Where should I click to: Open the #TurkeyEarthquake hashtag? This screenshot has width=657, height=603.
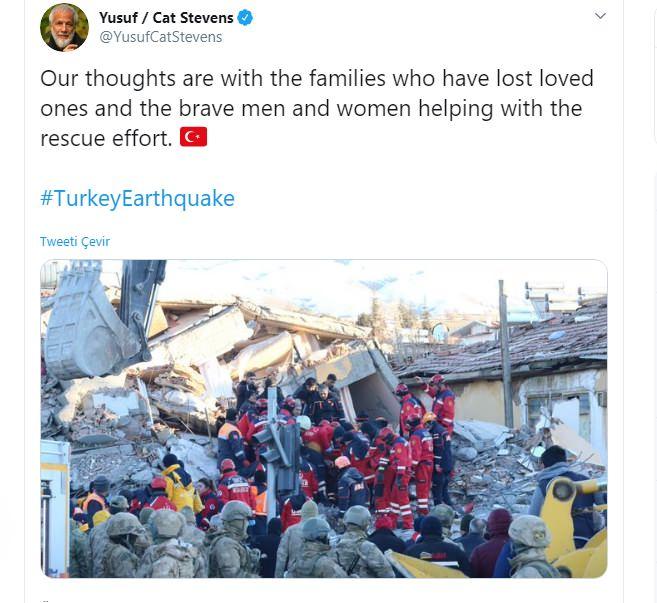coord(137,198)
